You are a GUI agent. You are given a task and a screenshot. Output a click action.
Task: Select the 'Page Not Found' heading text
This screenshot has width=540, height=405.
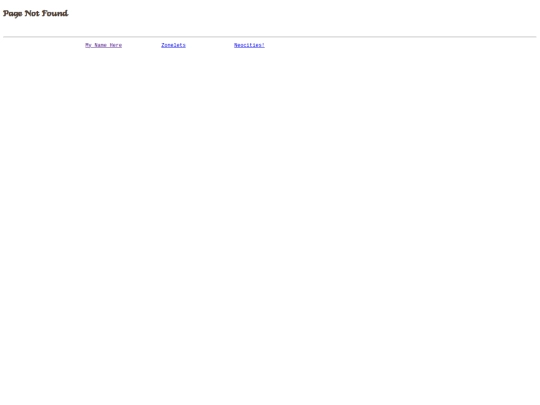pos(36,13)
